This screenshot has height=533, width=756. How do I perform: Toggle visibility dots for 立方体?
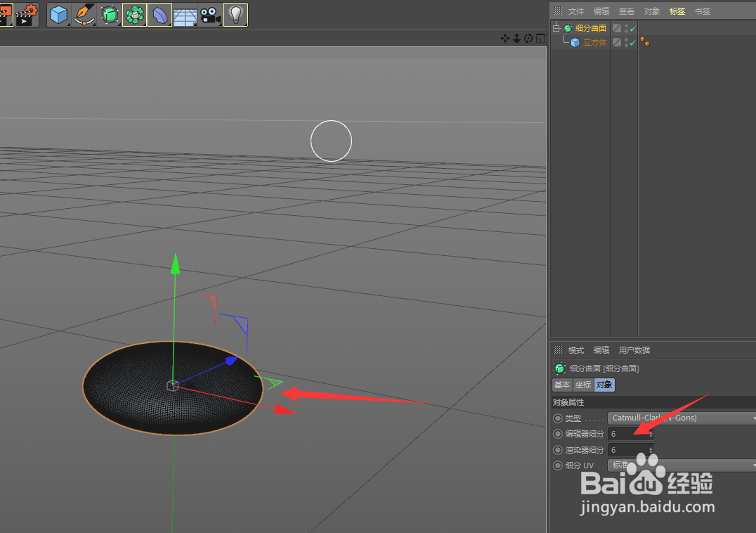pyautogui.click(x=626, y=42)
